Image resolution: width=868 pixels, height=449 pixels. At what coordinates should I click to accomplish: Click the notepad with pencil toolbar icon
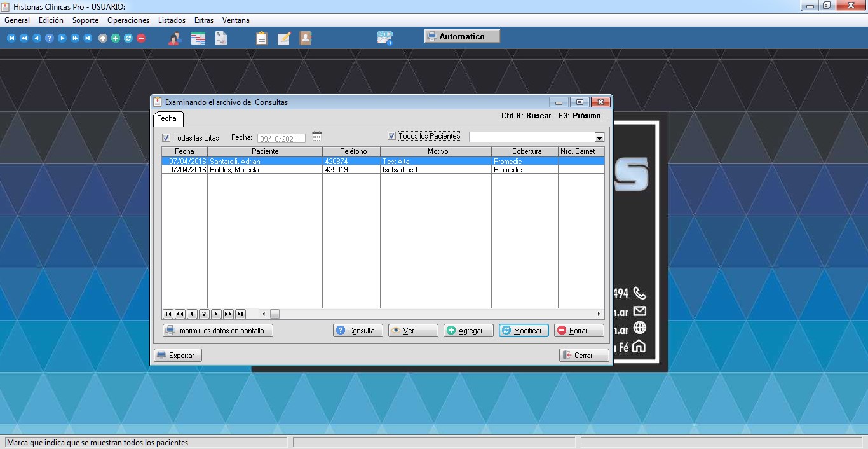[283, 38]
